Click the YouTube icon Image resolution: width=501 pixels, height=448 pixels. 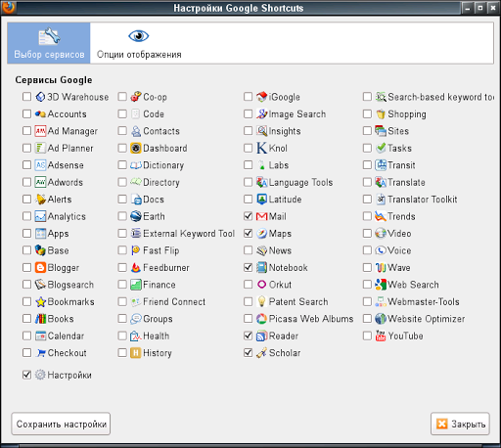[381, 336]
